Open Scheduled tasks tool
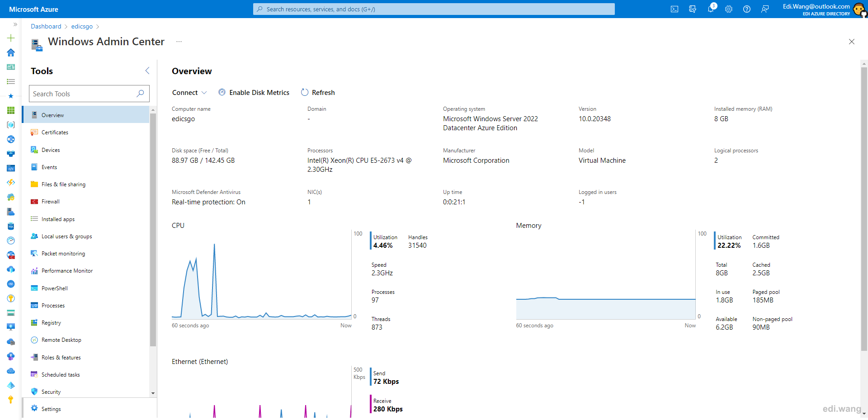 (x=86, y=375)
